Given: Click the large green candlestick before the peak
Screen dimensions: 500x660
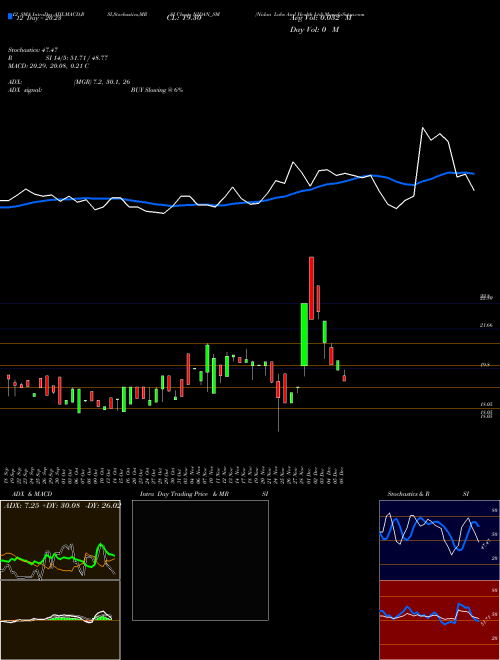Looking at the screenshot, I should (304, 334).
